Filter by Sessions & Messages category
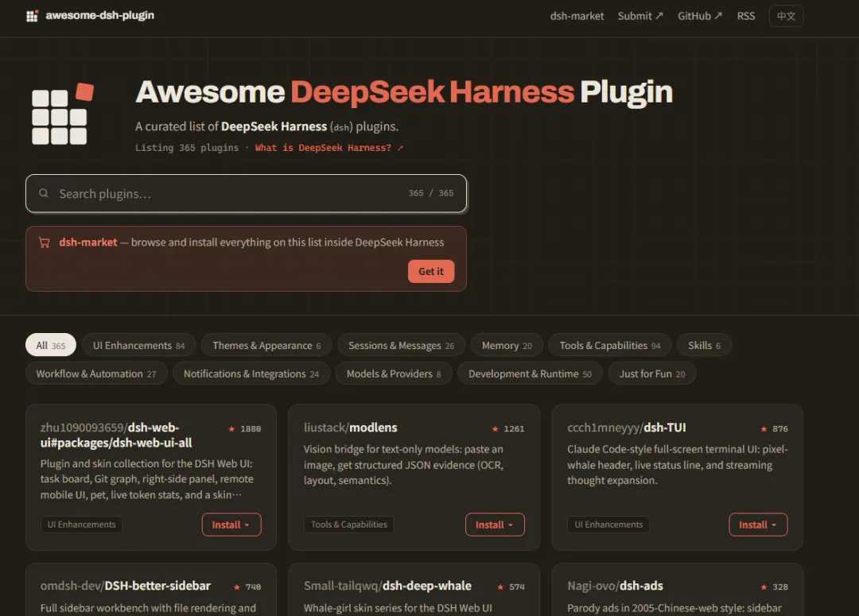Viewport: 859px width, 616px height. (x=401, y=346)
